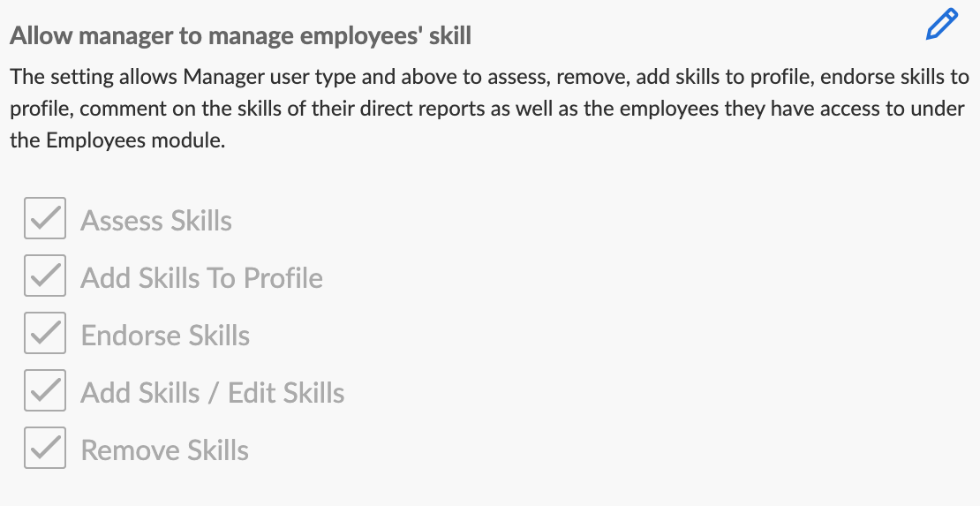Click the "Remove Skills" label text
Viewport: 980px width, 506px height.
point(165,450)
